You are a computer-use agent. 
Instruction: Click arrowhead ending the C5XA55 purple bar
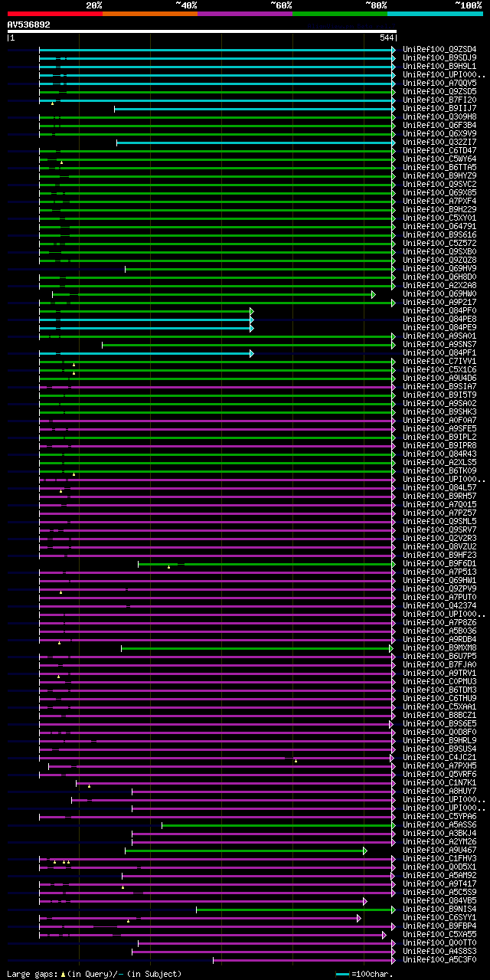pyautogui.click(x=384, y=935)
